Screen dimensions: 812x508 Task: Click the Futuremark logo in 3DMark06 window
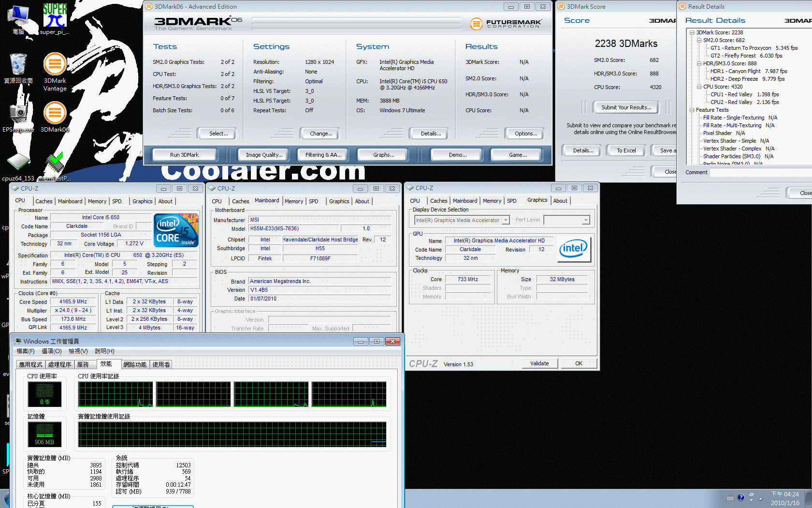point(506,23)
